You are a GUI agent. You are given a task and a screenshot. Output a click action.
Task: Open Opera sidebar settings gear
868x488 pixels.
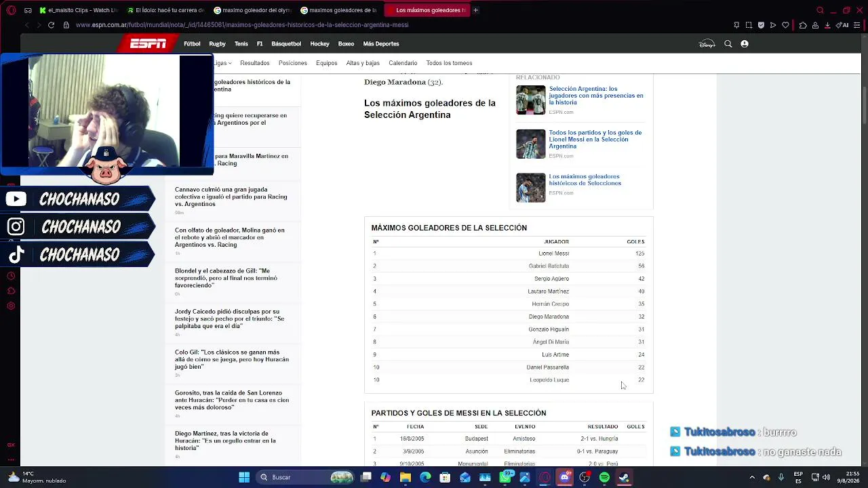tap(11, 306)
